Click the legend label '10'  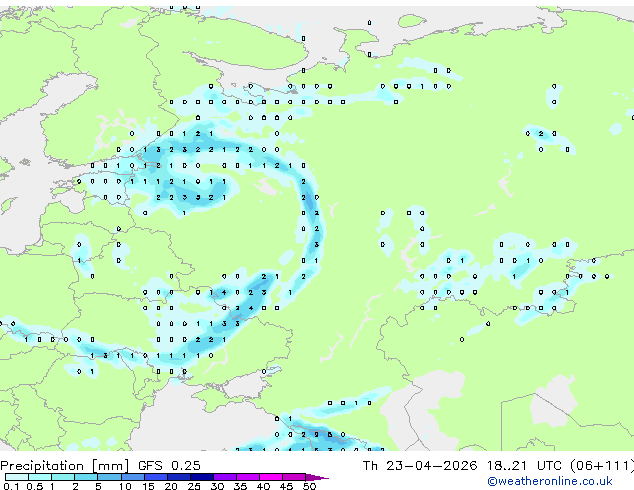coord(125,486)
